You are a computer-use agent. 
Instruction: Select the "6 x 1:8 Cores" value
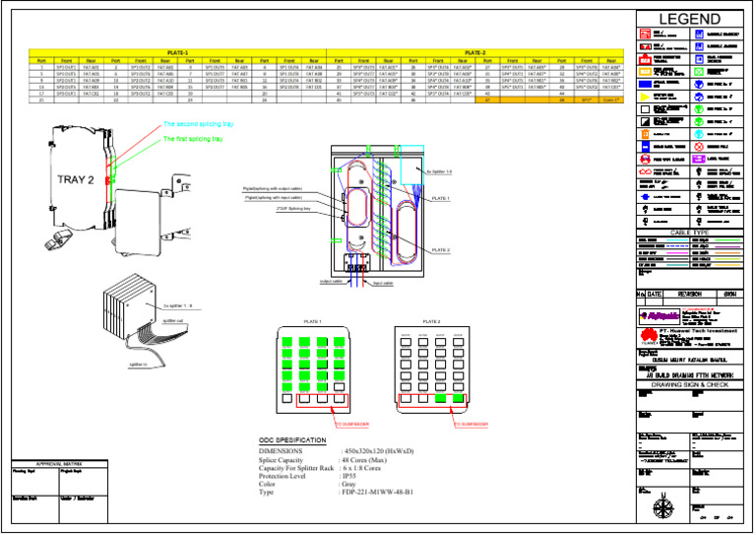361,468
